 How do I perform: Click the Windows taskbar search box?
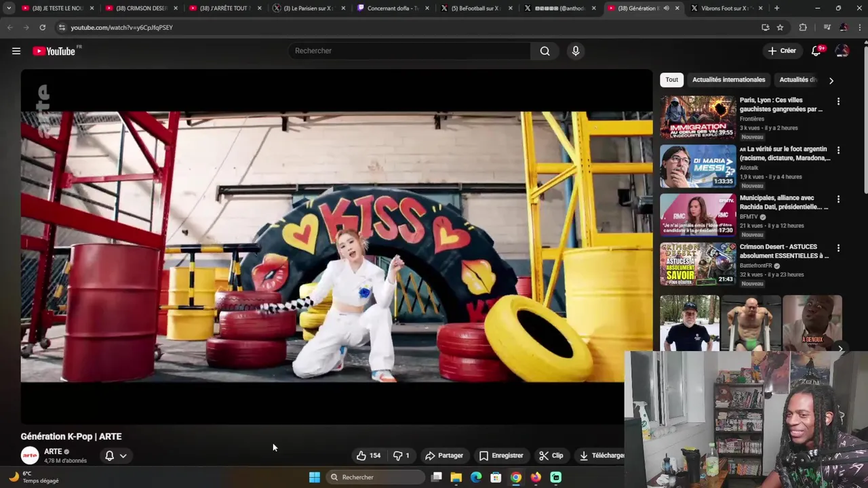375,477
